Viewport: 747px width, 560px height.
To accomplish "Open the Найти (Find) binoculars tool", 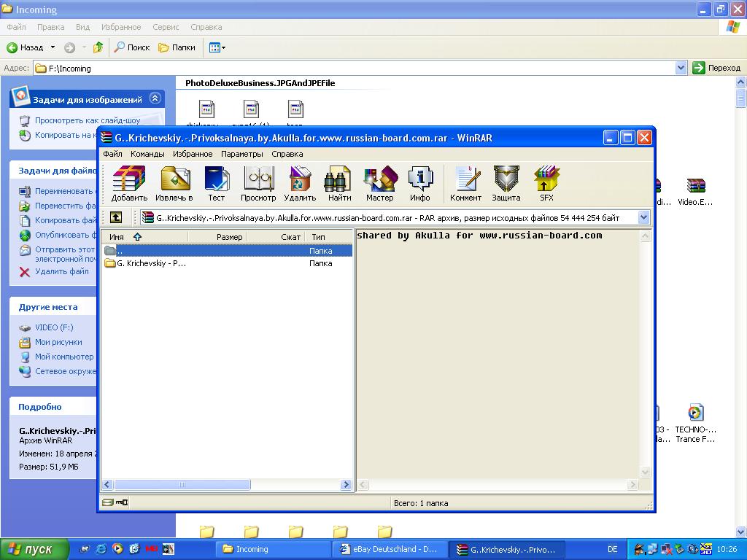I will click(339, 183).
